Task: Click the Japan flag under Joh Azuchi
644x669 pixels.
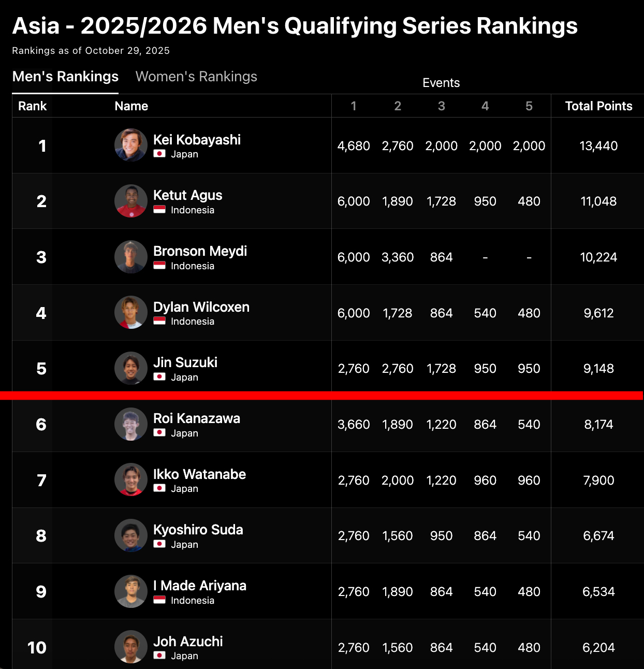Action: click(159, 656)
